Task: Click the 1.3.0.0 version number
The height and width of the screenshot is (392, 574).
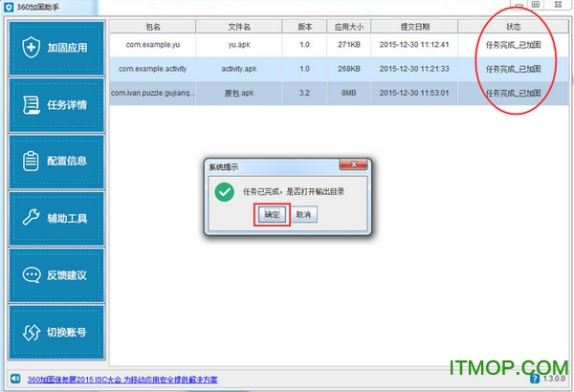Action: [x=554, y=379]
